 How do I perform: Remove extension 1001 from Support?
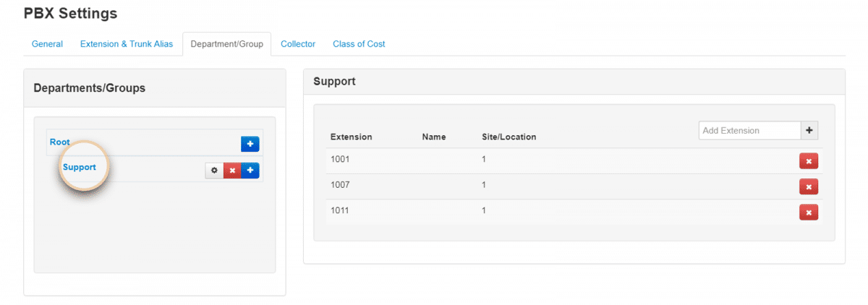tap(808, 161)
